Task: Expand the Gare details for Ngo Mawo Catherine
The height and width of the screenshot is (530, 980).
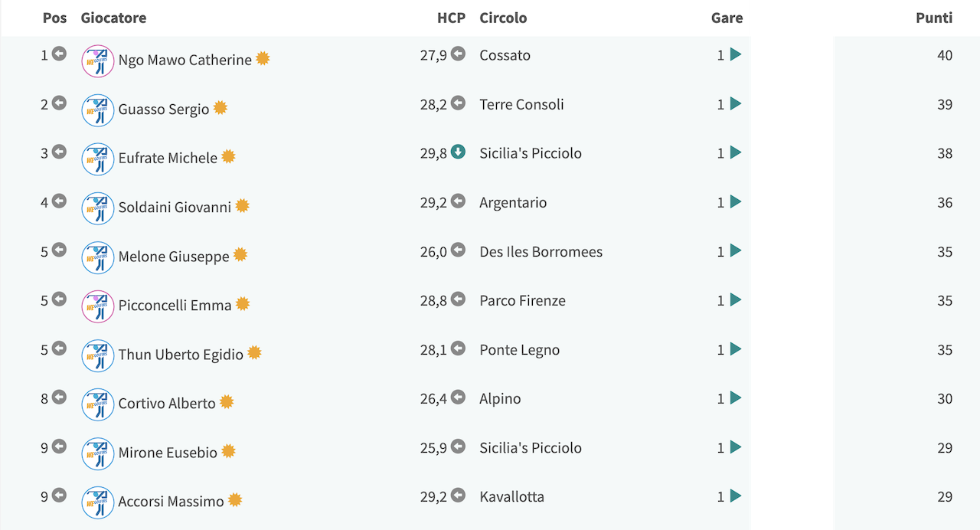Action: pyautogui.click(x=736, y=54)
